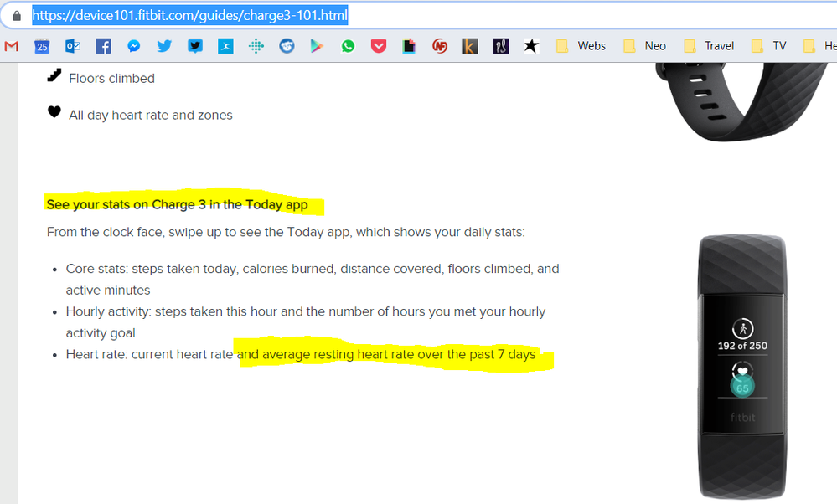Open the Twitter bookmark
This screenshot has height=504, width=837.
pyautogui.click(x=164, y=46)
